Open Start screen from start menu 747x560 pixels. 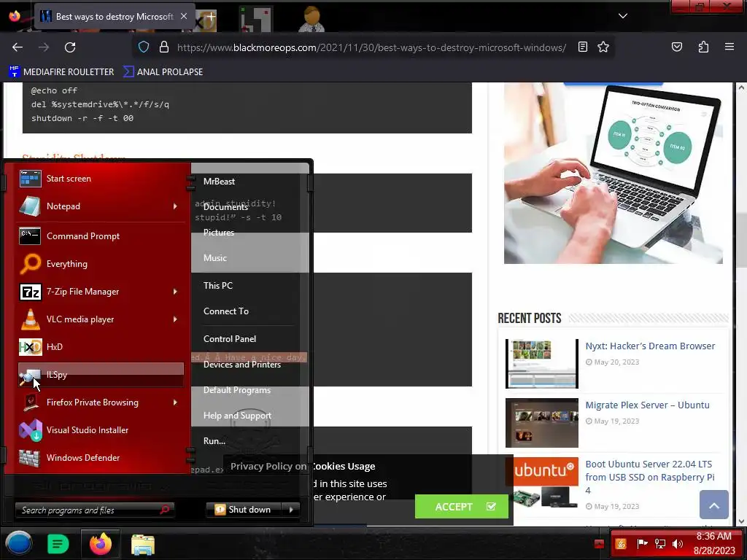coord(101,179)
